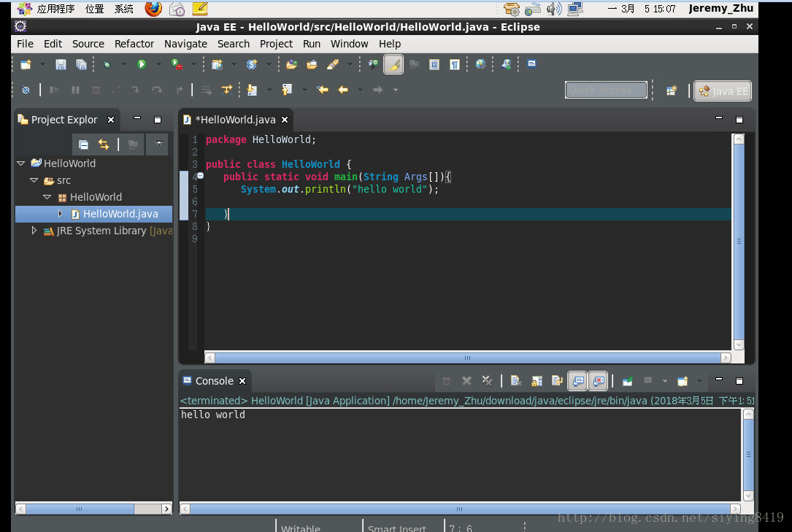This screenshot has width=792, height=532.
Task: Click Last Edit Location arrow icon
Action: pos(322,90)
